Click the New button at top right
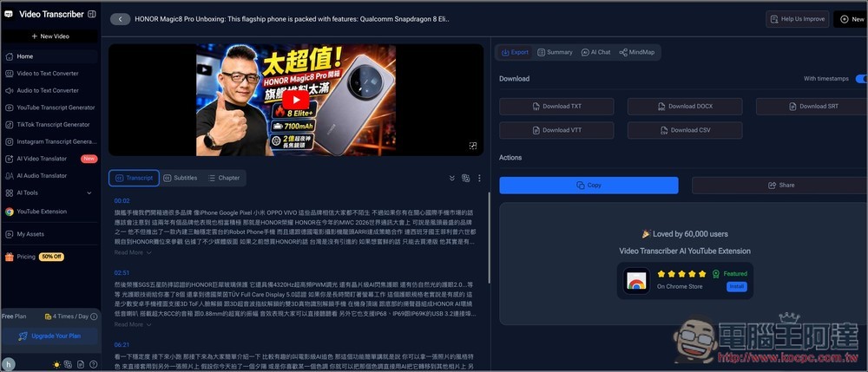This screenshot has width=868, height=372. 852,19
